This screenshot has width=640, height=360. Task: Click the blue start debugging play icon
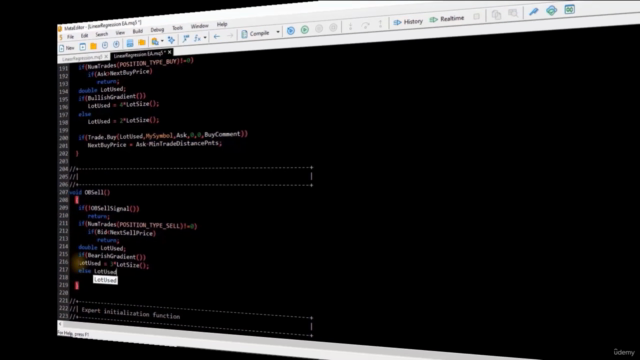(x=291, y=31)
